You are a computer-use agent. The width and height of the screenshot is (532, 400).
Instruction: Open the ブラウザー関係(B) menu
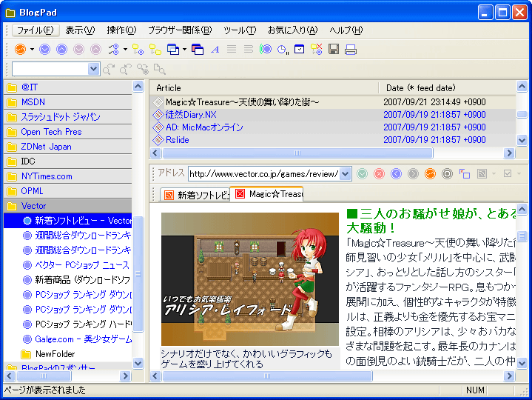(x=180, y=30)
